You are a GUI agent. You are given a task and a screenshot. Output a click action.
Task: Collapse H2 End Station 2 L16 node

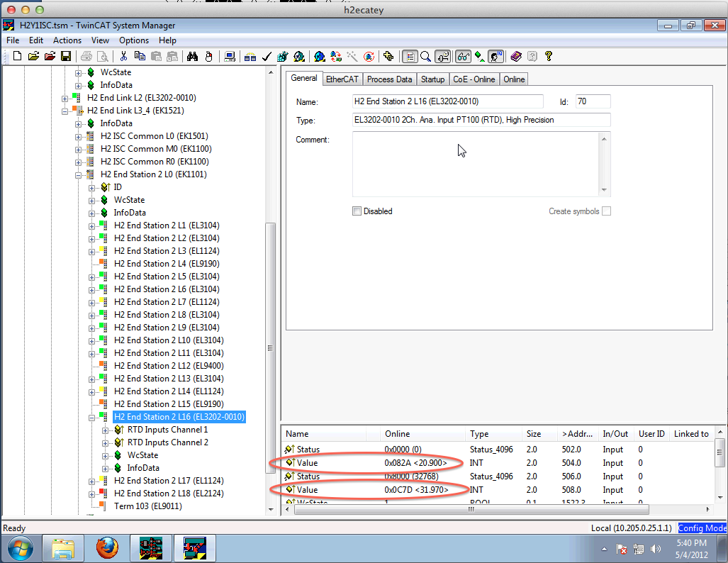click(91, 418)
